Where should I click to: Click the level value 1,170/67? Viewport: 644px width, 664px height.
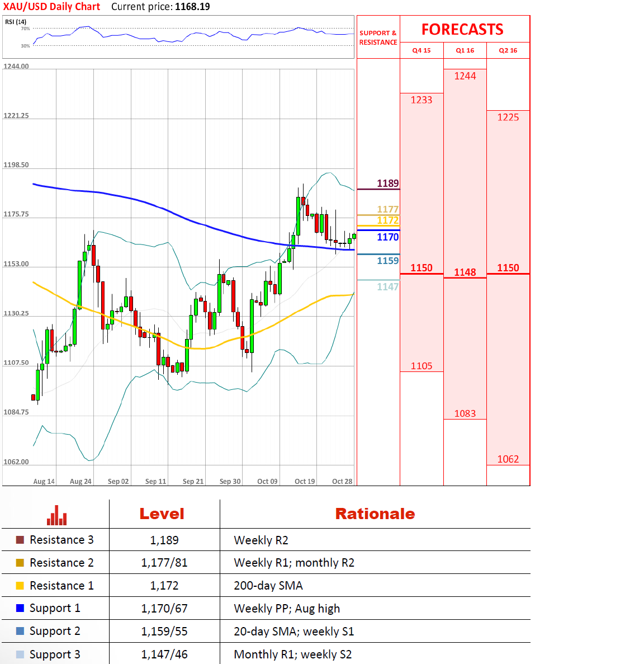164,609
